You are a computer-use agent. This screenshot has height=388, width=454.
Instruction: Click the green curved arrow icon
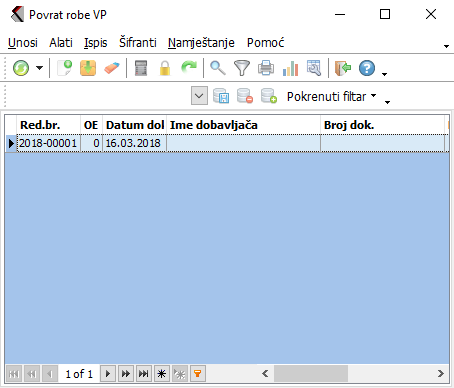tap(189, 68)
